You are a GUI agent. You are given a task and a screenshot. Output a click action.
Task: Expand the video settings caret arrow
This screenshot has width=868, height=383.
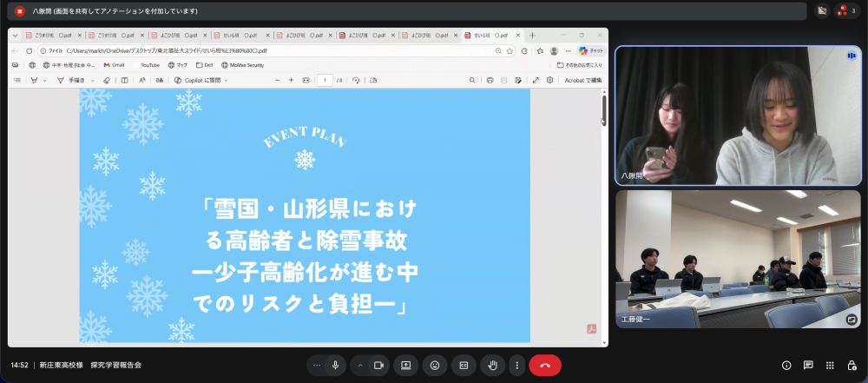pyautogui.click(x=360, y=366)
